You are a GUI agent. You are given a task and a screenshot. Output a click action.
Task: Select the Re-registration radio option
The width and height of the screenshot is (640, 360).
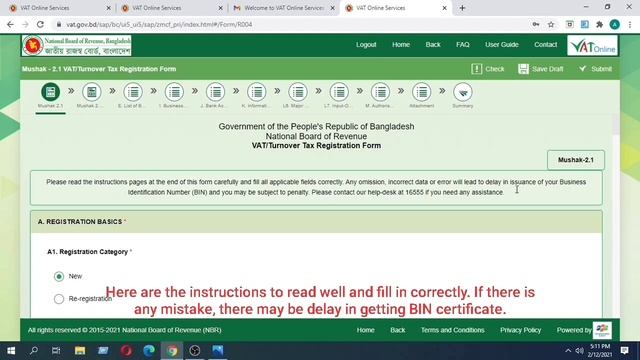click(x=59, y=299)
